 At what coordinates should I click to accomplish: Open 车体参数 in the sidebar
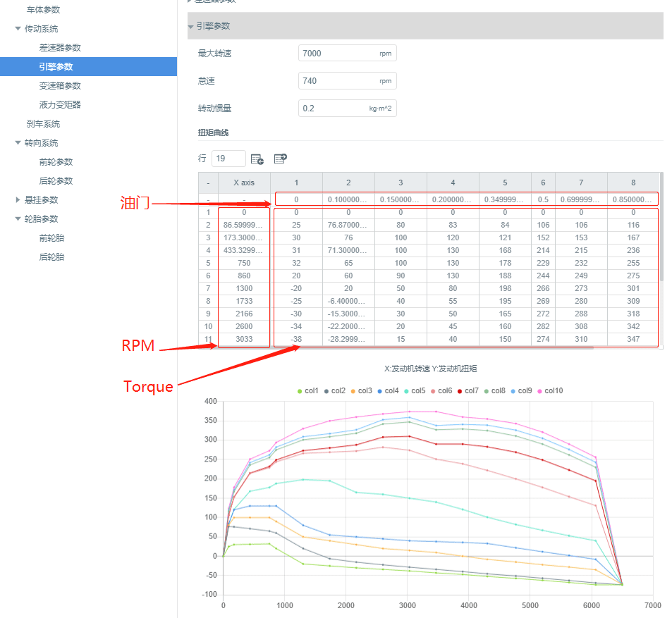pyautogui.click(x=43, y=9)
